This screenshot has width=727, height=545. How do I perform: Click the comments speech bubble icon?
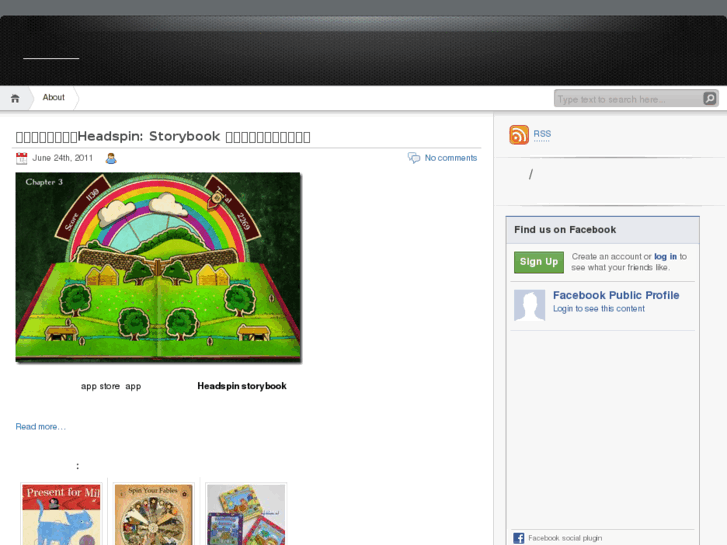pos(414,158)
